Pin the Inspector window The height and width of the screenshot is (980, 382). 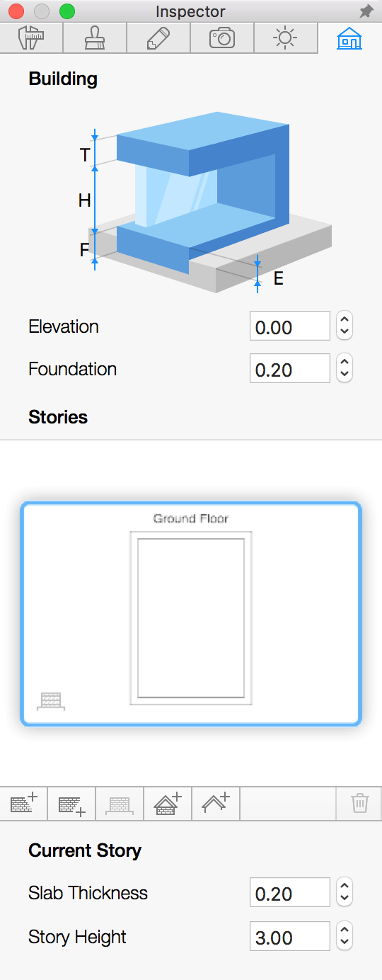point(366,12)
